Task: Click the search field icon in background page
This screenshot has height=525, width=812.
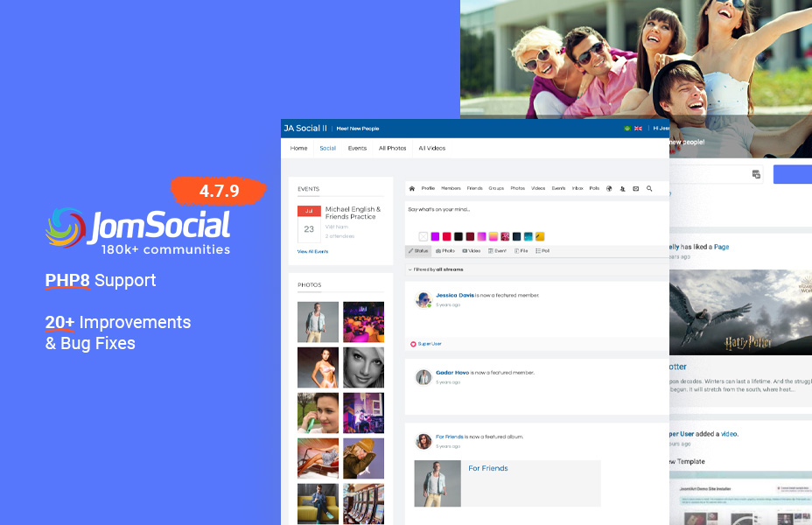Action: [x=756, y=174]
